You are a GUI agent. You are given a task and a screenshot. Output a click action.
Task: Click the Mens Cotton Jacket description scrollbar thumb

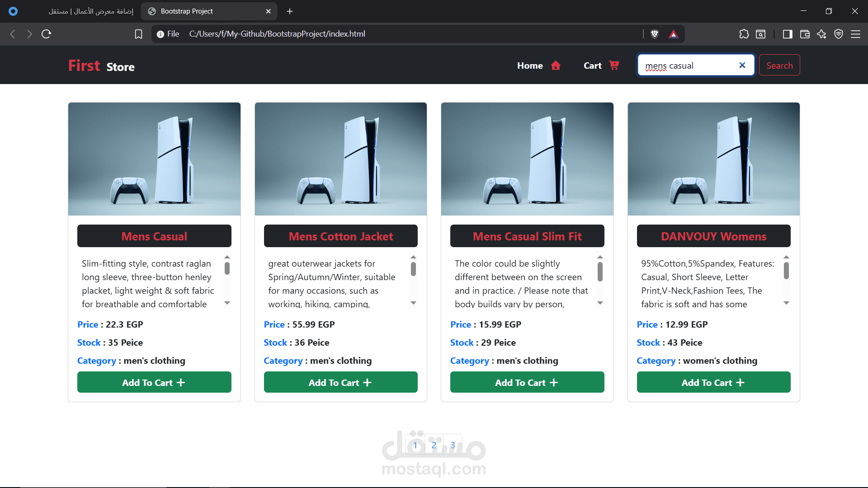413,269
